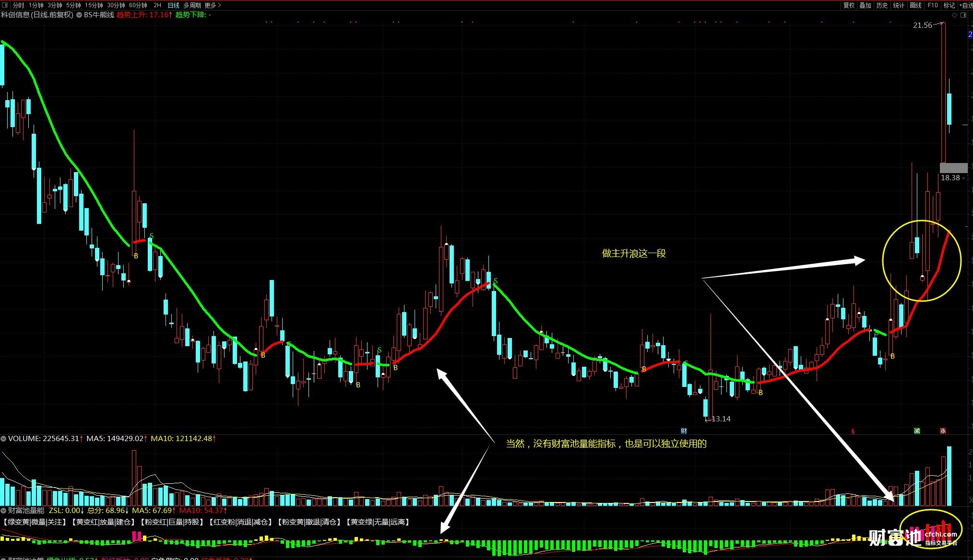Switch to the 分时 chart tab

pyautogui.click(x=18, y=5)
